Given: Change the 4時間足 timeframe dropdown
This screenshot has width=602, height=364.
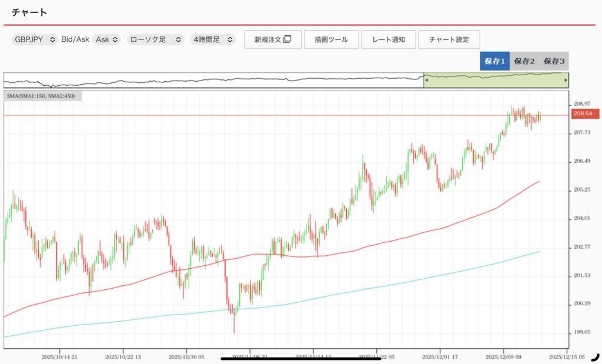Looking at the screenshot, I should 212,39.
